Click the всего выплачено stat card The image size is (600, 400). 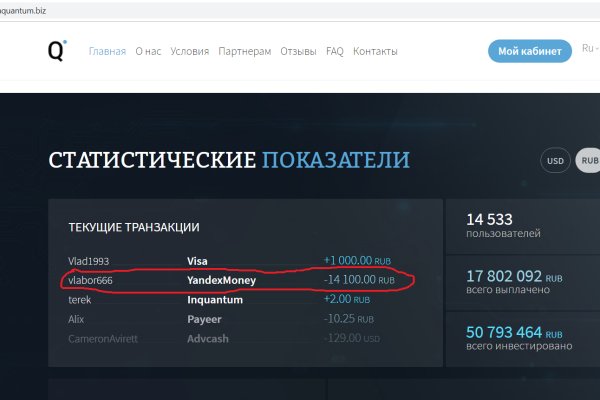pos(522,282)
